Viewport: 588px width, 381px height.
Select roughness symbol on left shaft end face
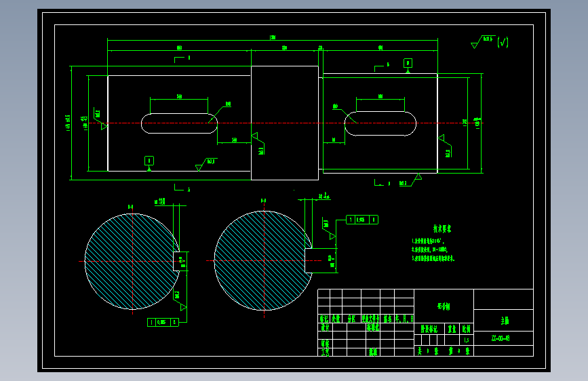pos(100,119)
